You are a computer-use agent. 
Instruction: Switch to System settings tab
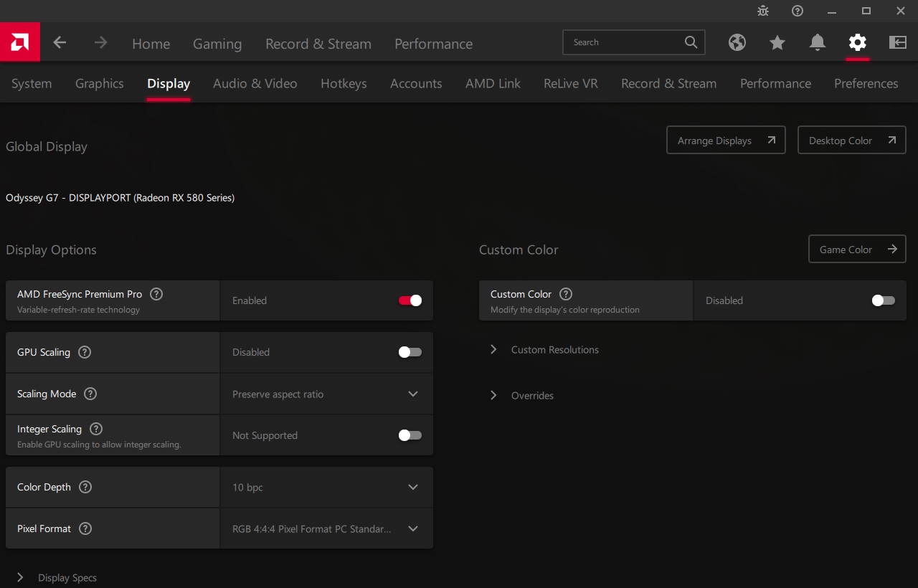coord(32,83)
